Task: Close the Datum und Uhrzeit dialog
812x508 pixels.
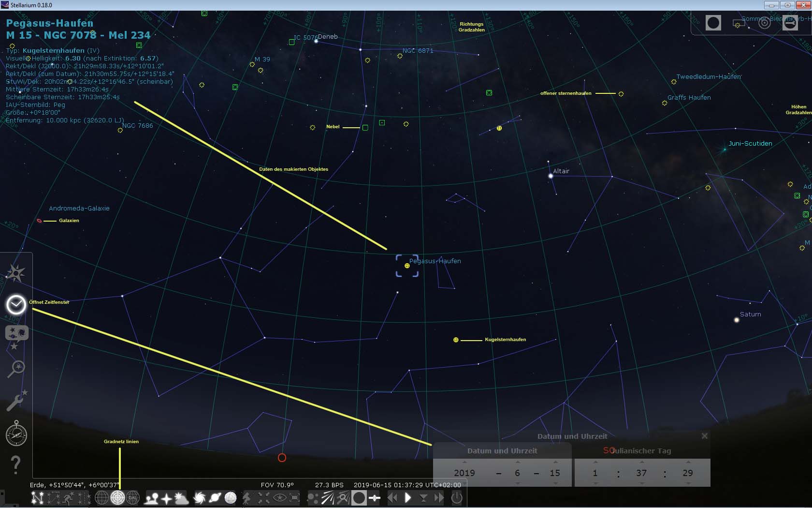Action: tap(705, 436)
